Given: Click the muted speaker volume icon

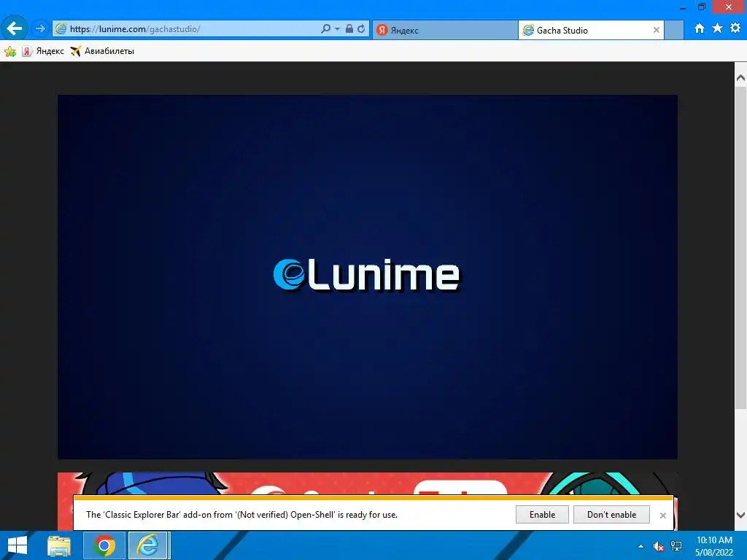Looking at the screenshot, I should (x=659, y=546).
